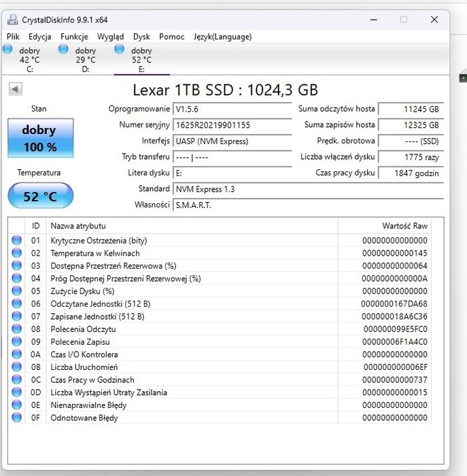
Task: Click the CrystalDiskInfo app icon in title bar
Action: coord(13,20)
